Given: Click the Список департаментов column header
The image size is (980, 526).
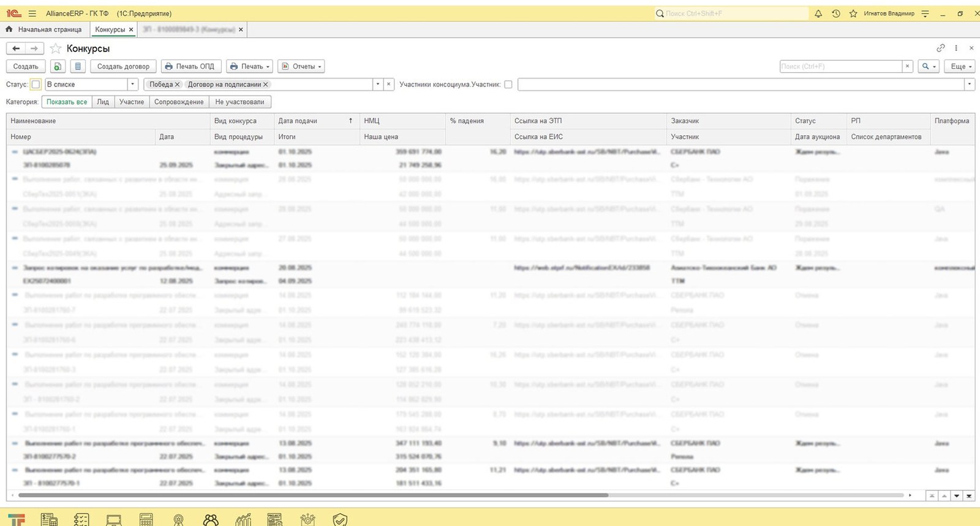Looking at the screenshot, I should tap(888, 137).
